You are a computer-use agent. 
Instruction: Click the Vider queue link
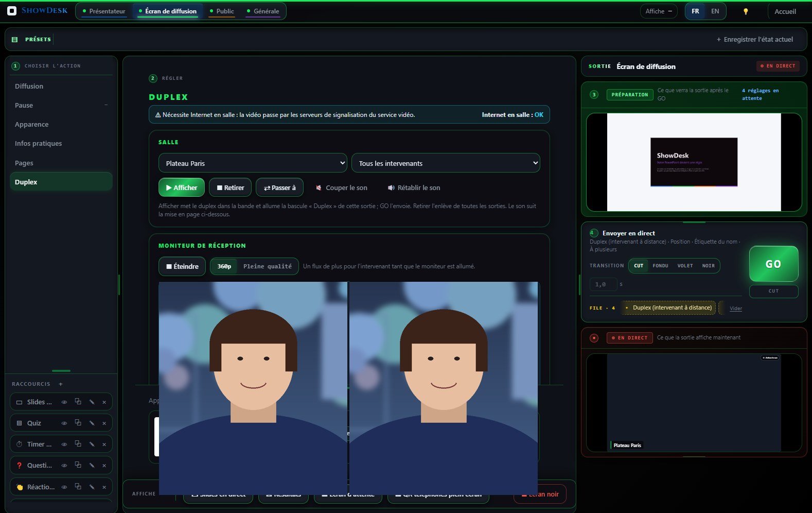pos(736,309)
